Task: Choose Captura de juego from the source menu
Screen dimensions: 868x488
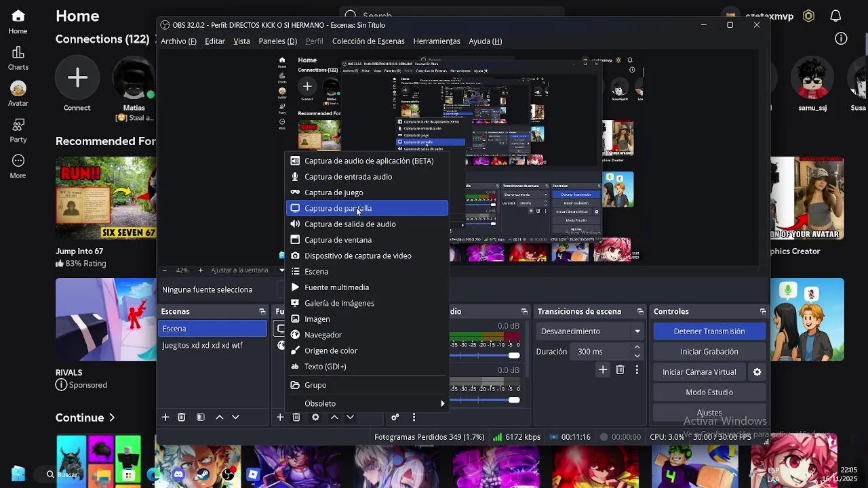Action: 367,192
